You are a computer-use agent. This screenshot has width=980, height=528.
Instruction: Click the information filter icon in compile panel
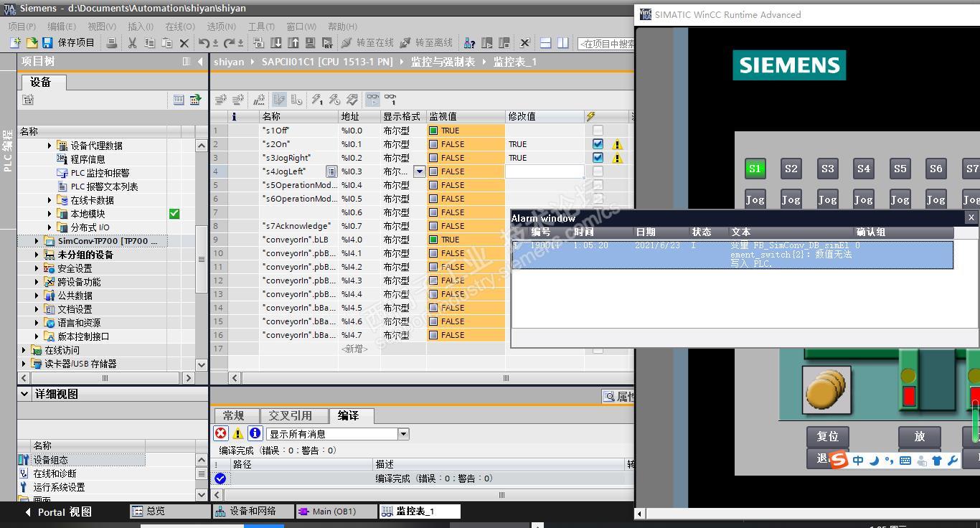pyautogui.click(x=255, y=433)
